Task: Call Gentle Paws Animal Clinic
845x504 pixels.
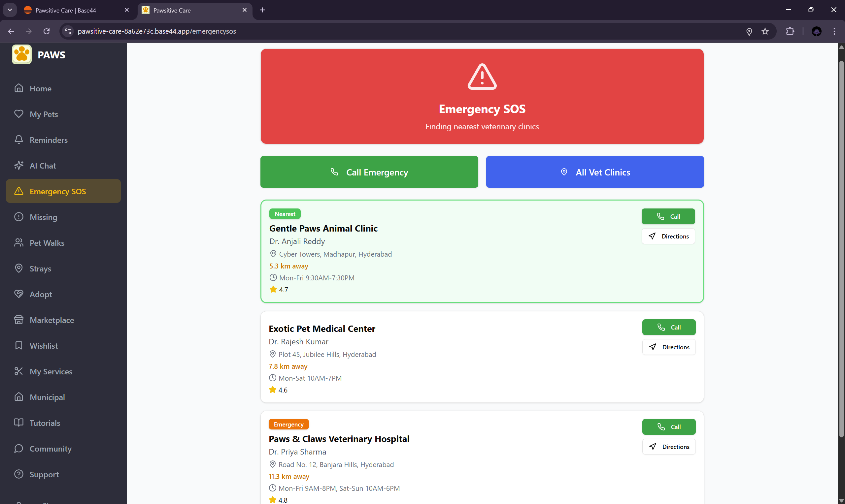Action: point(668,216)
